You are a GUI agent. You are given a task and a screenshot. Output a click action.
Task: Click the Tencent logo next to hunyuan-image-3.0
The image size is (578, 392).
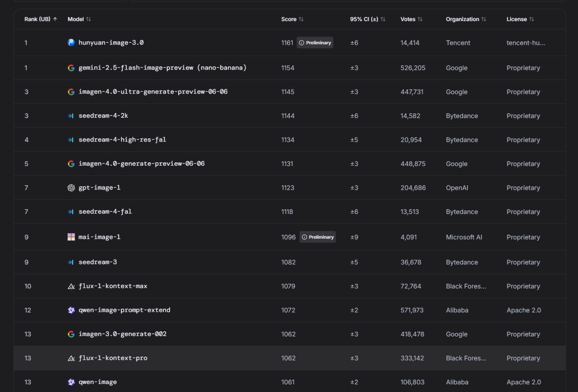[x=71, y=42]
